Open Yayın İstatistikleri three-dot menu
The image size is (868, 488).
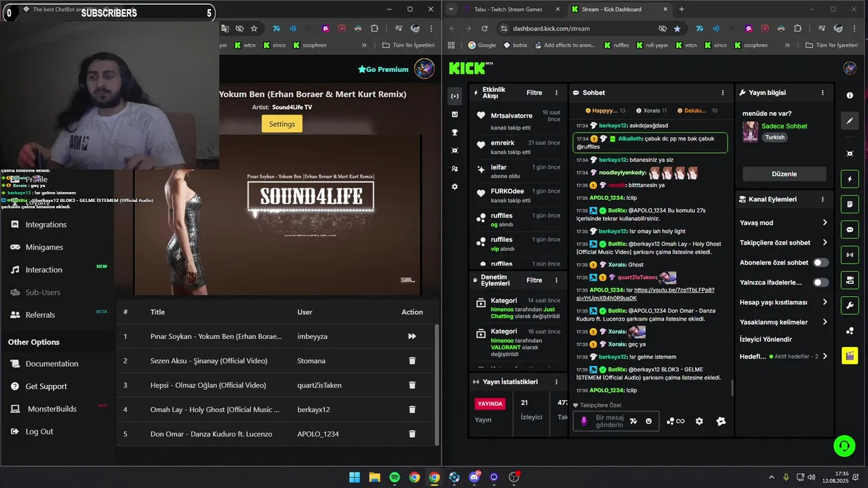[x=557, y=382]
